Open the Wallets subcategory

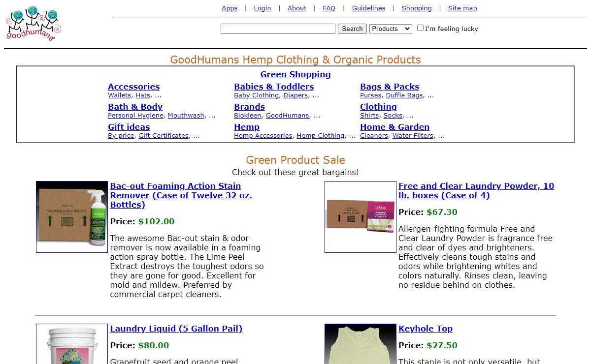(120, 95)
